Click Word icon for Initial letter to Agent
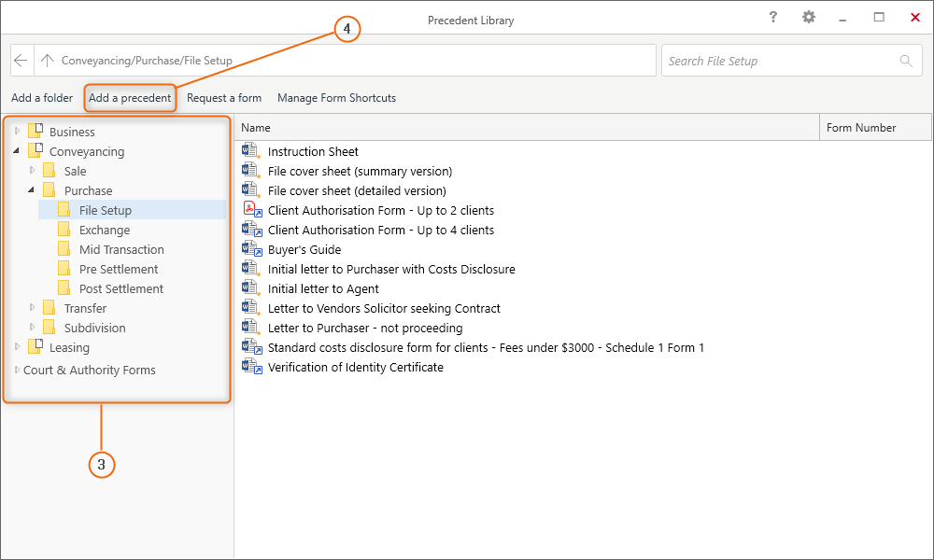 (x=250, y=288)
